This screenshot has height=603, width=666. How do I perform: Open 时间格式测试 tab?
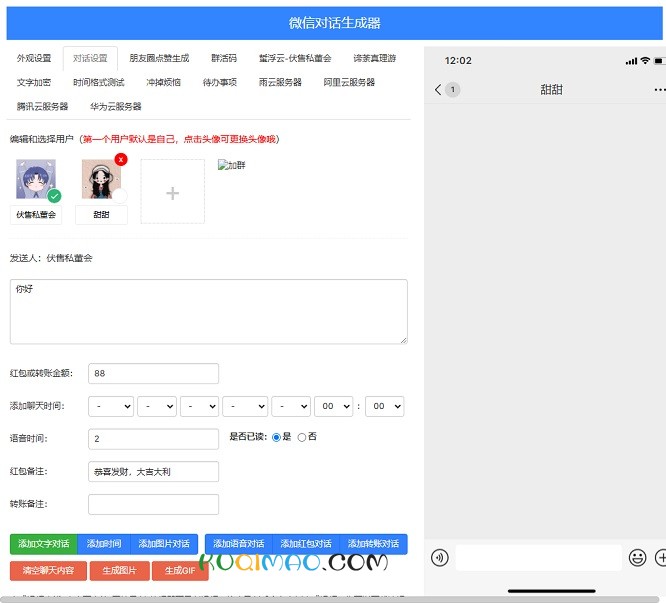(x=99, y=82)
